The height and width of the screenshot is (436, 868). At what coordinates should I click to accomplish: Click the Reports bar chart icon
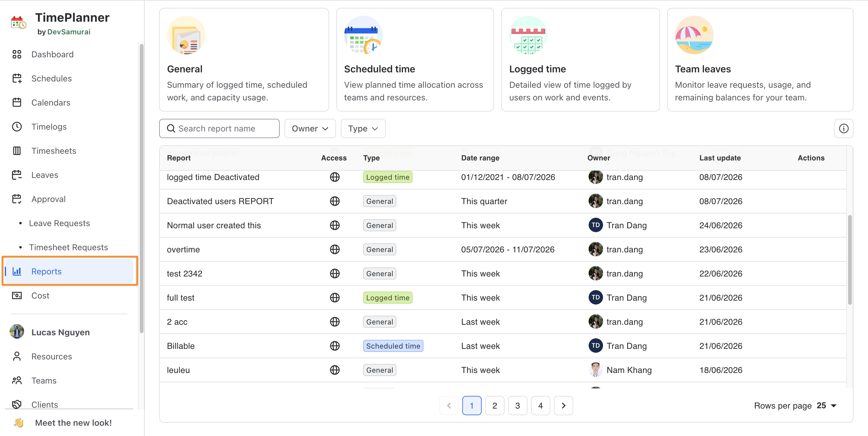(17, 271)
